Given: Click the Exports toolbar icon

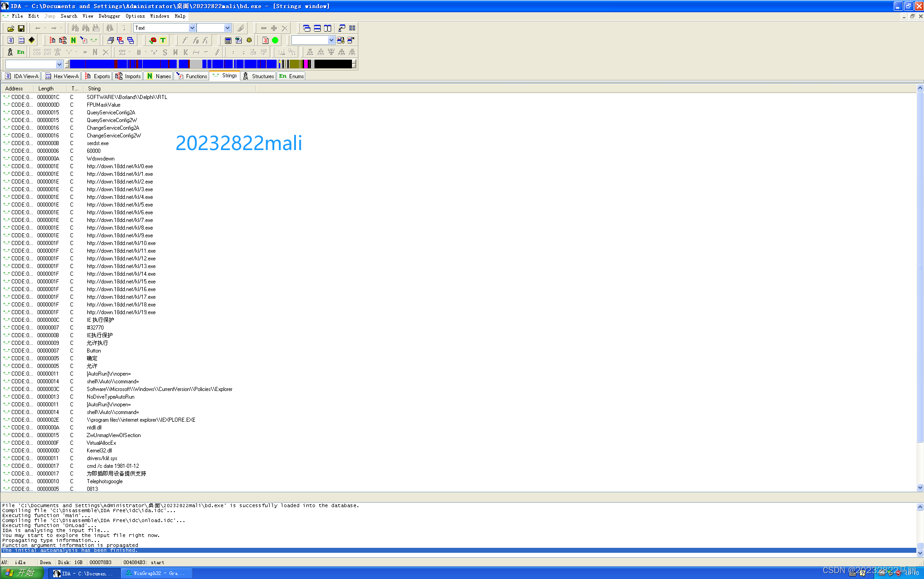Looking at the screenshot, I should tap(52, 40).
